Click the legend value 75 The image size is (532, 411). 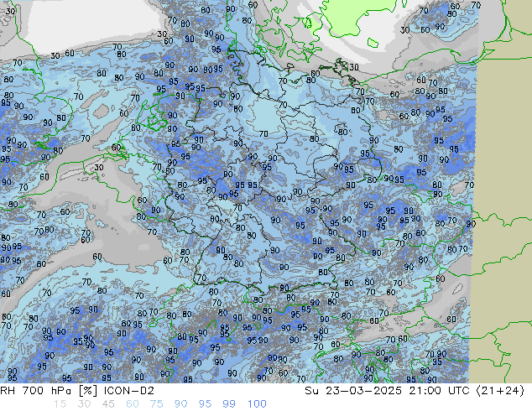coord(156,404)
